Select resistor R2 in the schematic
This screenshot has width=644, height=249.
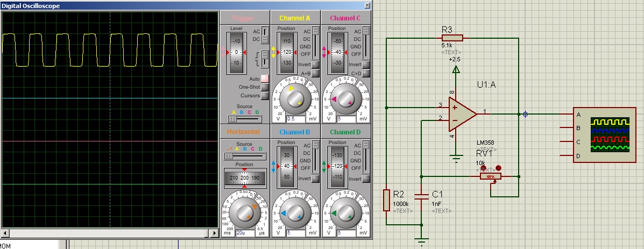click(x=386, y=200)
